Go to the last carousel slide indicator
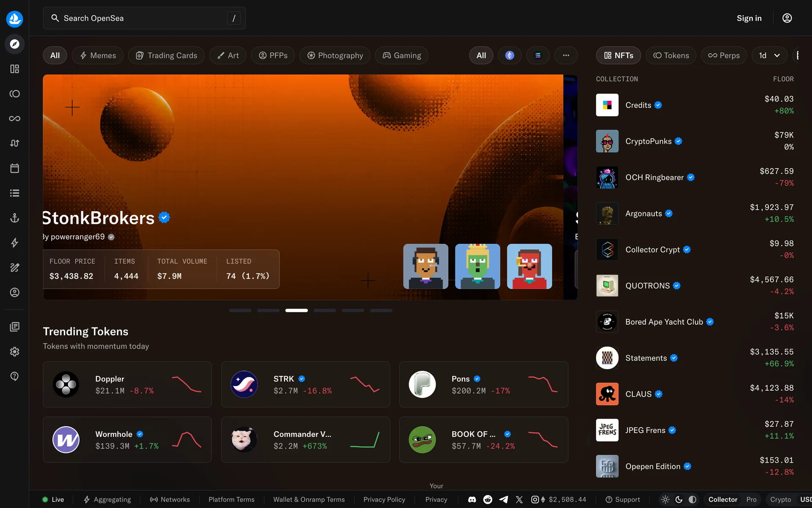This screenshot has width=812, height=508. (x=381, y=310)
